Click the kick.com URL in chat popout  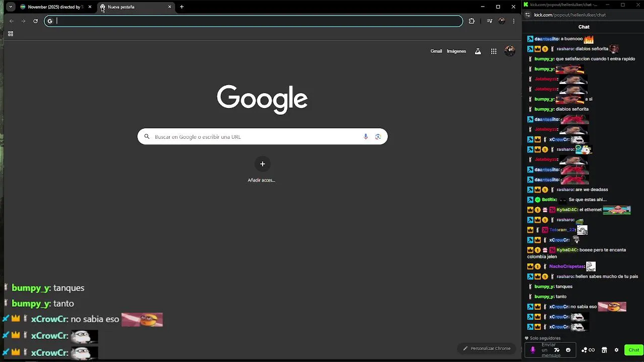click(x=570, y=15)
